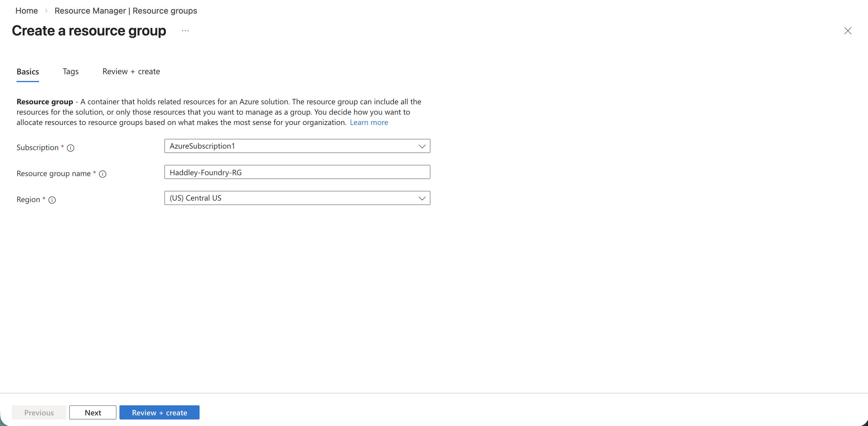Follow the Learn more link
868x426 pixels.
(369, 122)
